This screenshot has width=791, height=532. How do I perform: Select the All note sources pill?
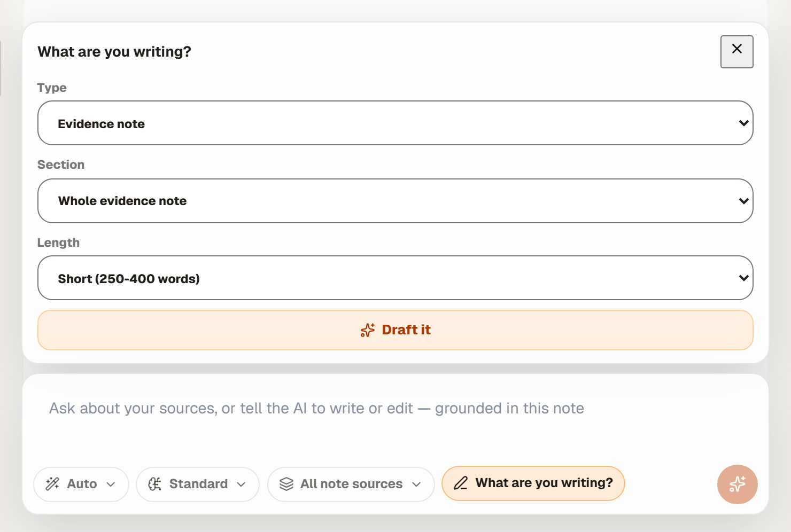pos(351,484)
